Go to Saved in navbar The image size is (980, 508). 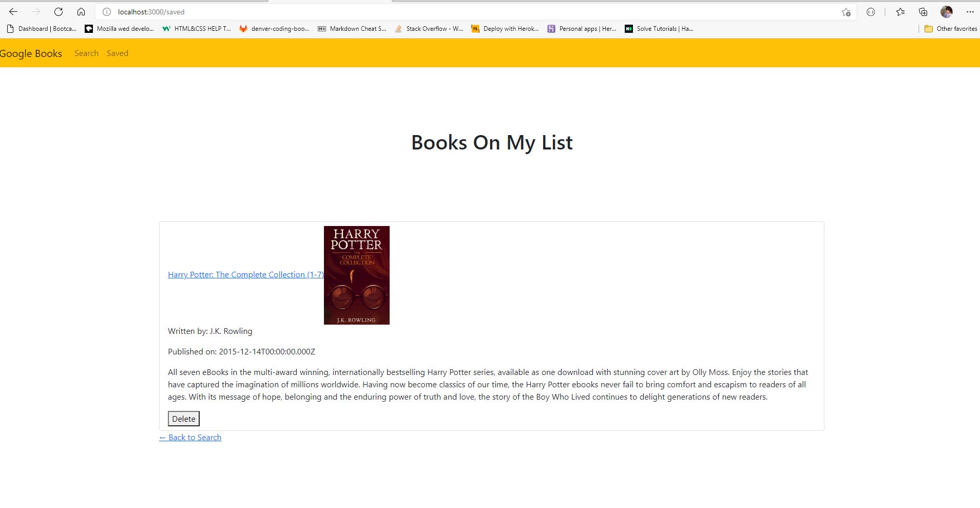(x=118, y=53)
